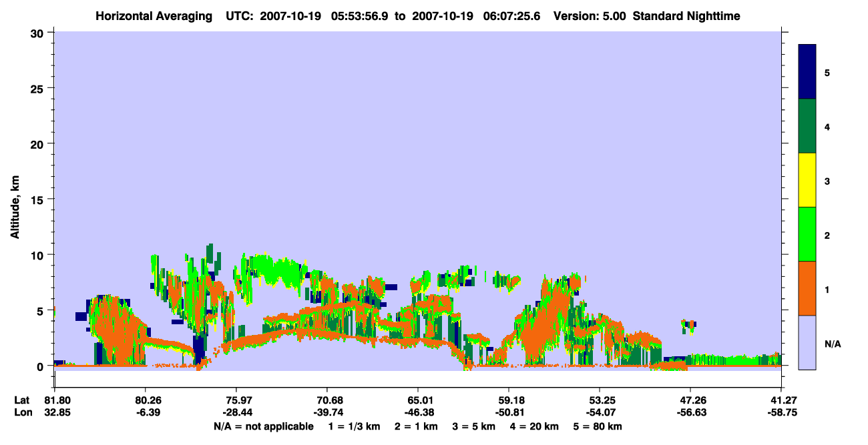Click the y-axis tick label 25

pyautogui.click(x=39, y=88)
